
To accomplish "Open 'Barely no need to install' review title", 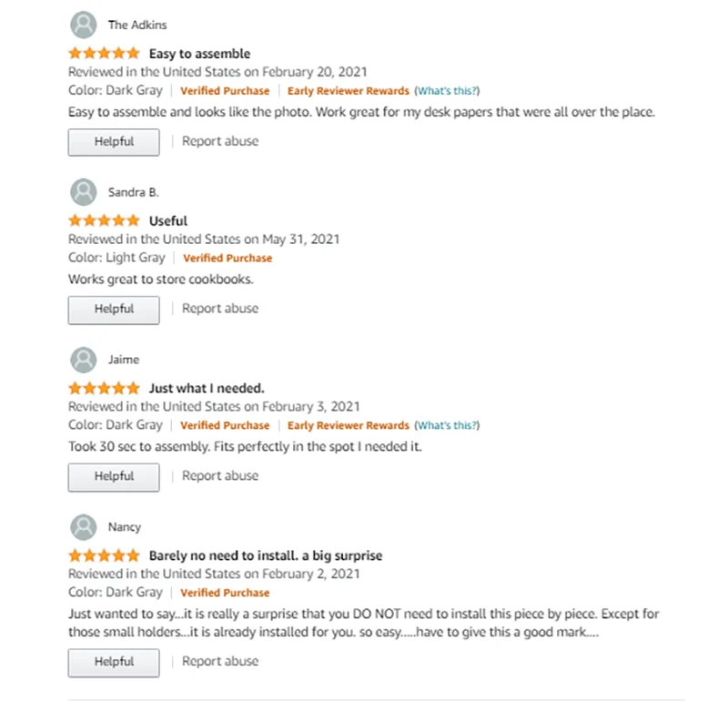I will (266, 555).
